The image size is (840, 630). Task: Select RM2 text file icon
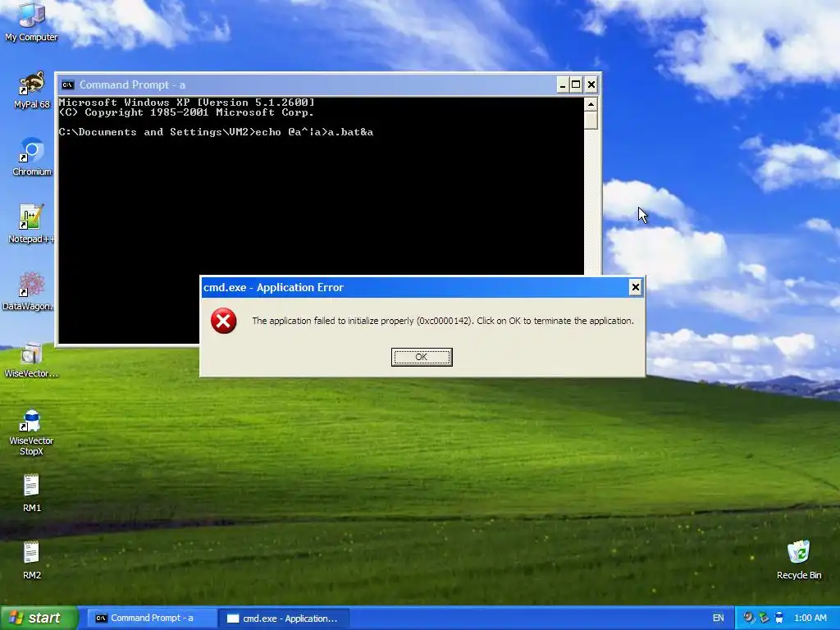coord(32,560)
